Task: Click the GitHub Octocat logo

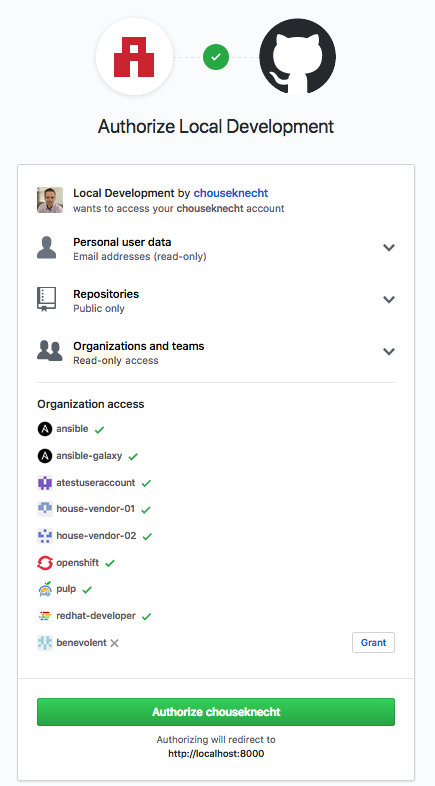Action: pyautogui.click(x=297, y=57)
